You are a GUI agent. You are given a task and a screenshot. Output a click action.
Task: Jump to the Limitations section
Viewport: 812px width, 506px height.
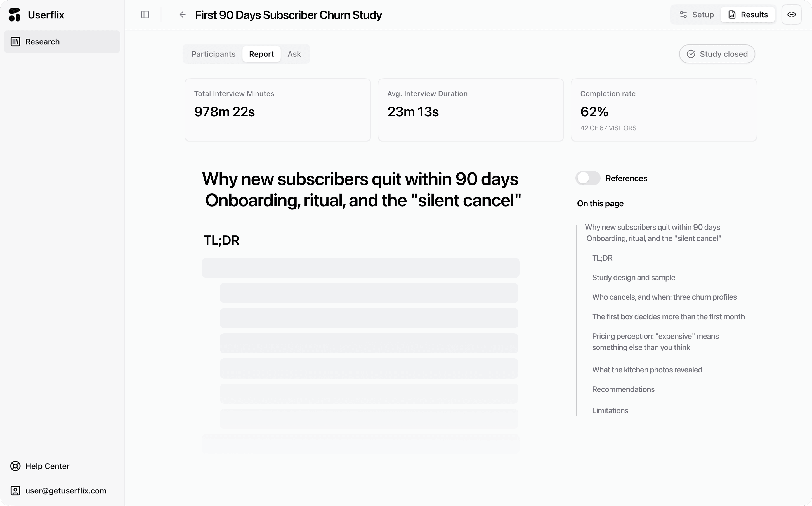click(610, 411)
